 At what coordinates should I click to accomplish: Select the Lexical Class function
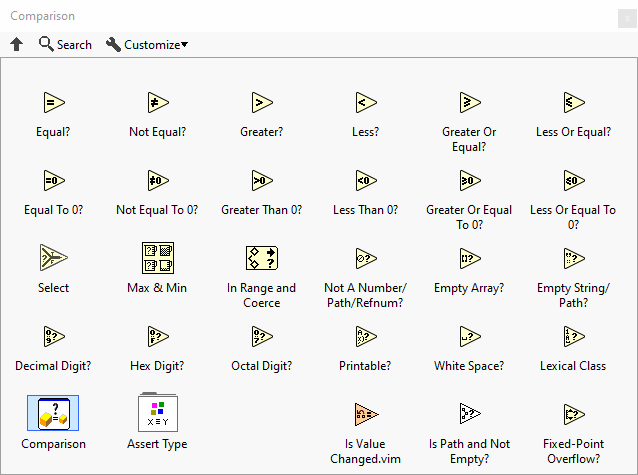pyautogui.click(x=573, y=336)
